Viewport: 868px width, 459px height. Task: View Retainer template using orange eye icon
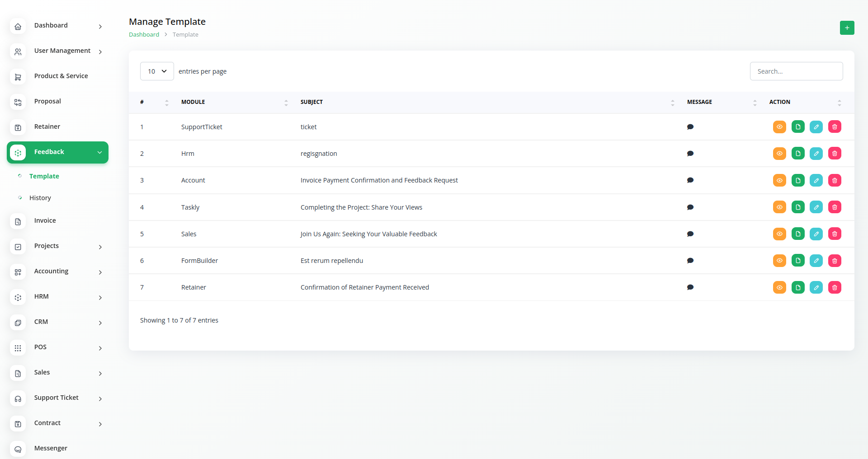(779, 287)
